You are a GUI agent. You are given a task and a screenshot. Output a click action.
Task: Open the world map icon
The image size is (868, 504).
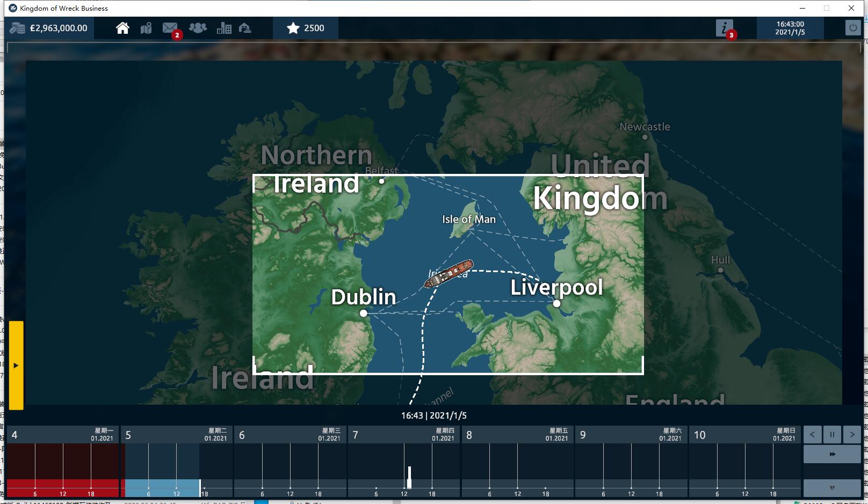coord(146,28)
